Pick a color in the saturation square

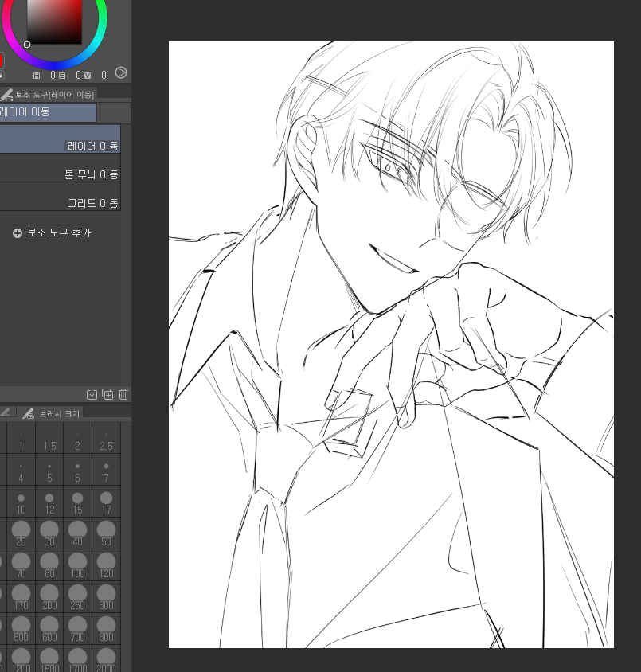tap(54, 21)
